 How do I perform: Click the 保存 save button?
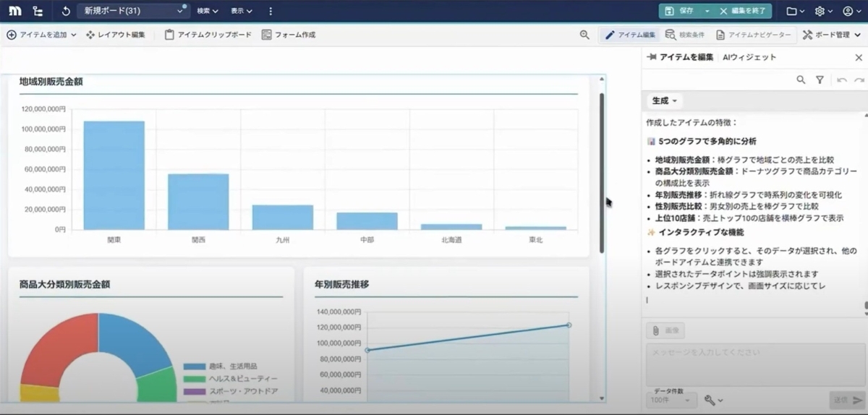tap(679, 11)
